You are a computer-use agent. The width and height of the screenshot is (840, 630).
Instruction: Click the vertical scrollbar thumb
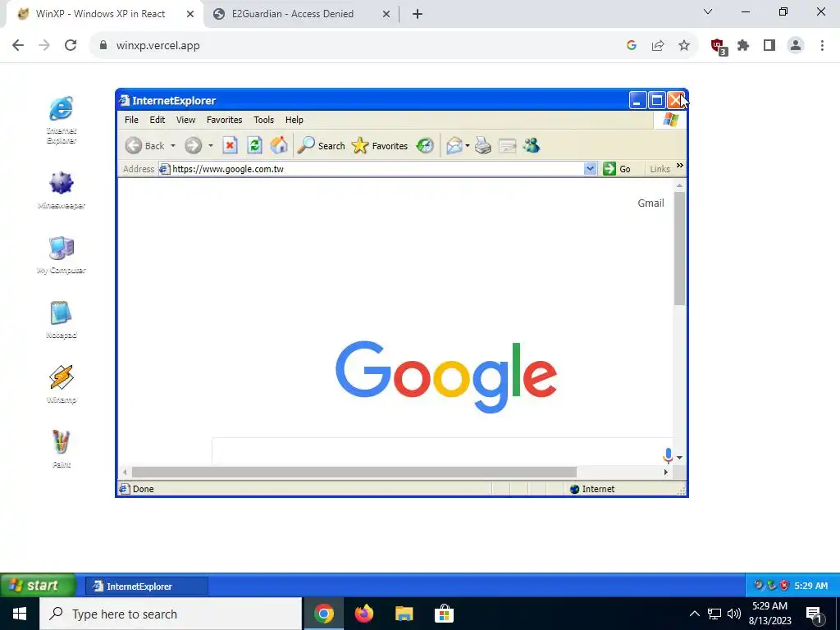click(x=679, y=249)
